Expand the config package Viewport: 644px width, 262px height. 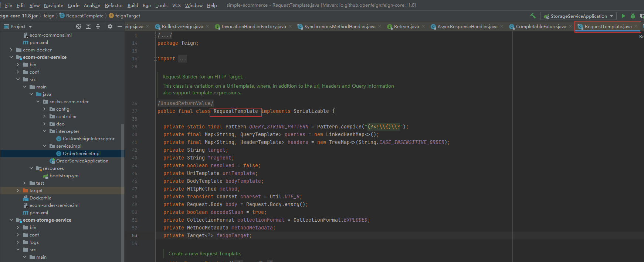point(44,109)
